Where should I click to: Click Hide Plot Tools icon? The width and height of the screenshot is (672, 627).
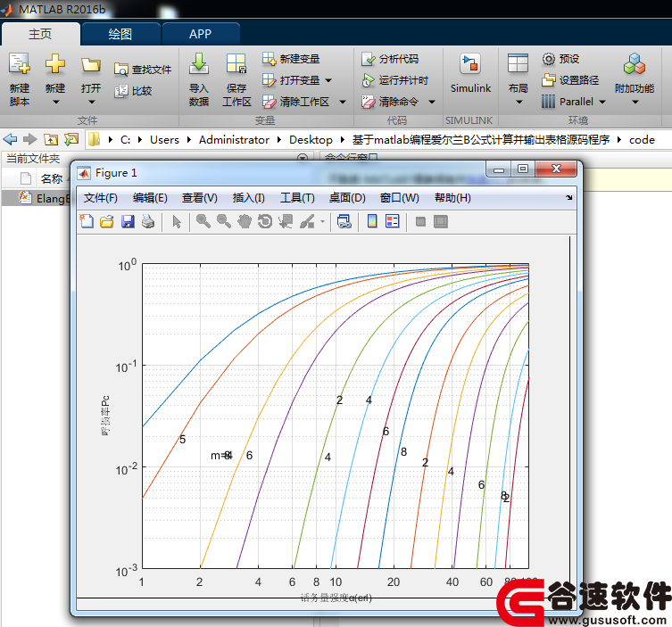click(421, 221)
